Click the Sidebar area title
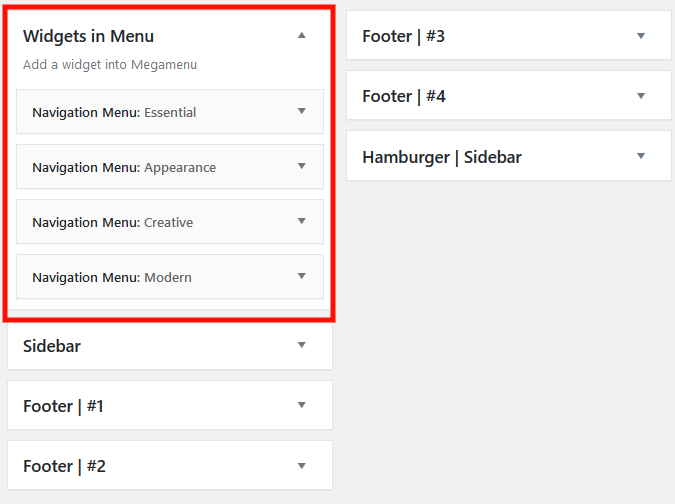 coord(52,346)
